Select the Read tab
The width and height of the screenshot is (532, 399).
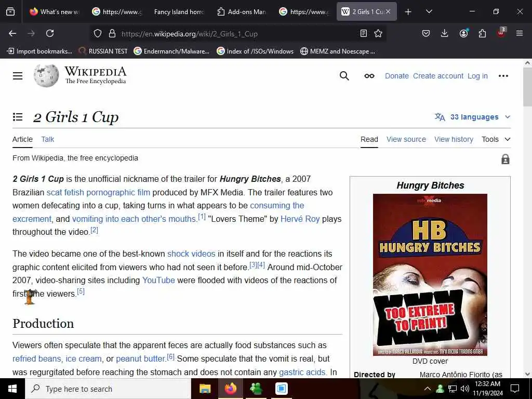pos(369,139)
